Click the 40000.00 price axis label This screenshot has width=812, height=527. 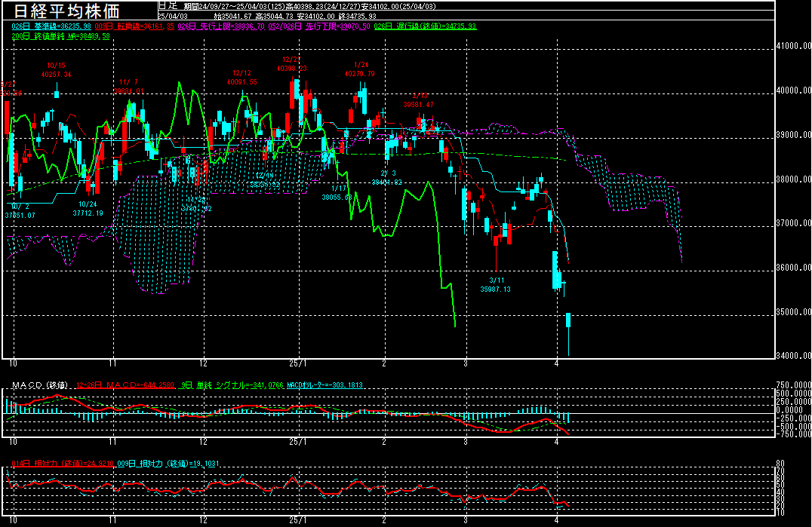(793, 90)
